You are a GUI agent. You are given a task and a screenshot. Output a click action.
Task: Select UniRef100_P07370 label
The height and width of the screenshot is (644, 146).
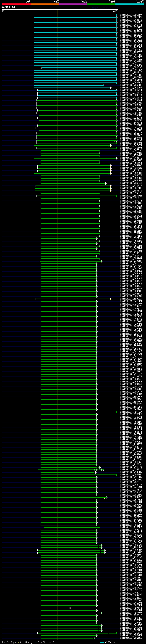point(131,308)
